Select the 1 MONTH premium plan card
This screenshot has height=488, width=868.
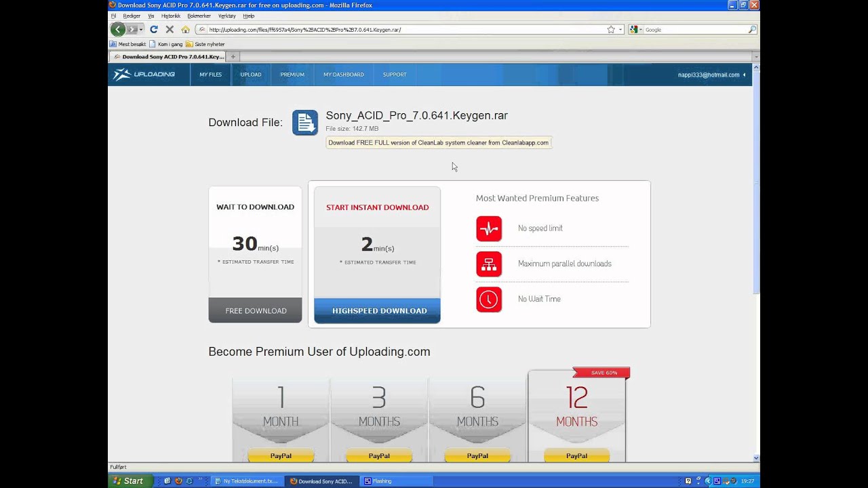click(x=281, y=420)
